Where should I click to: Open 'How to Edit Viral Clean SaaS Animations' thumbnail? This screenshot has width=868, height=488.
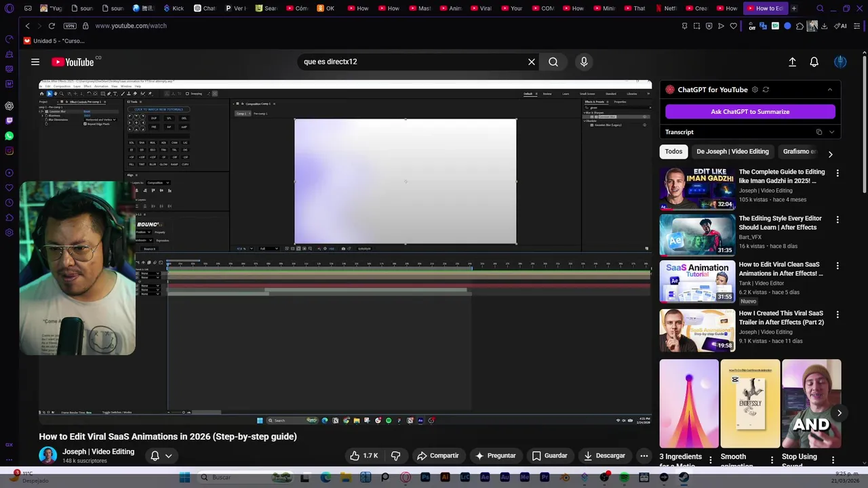[697, 281]
